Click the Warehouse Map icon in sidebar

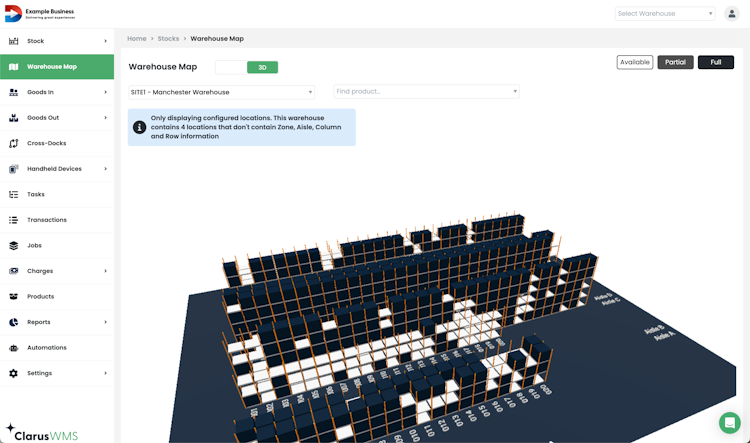pos(13,66)
